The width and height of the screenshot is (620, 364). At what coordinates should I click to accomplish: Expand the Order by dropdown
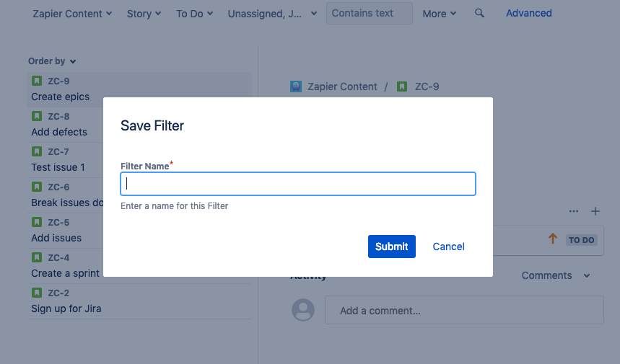tap(52, 61)
